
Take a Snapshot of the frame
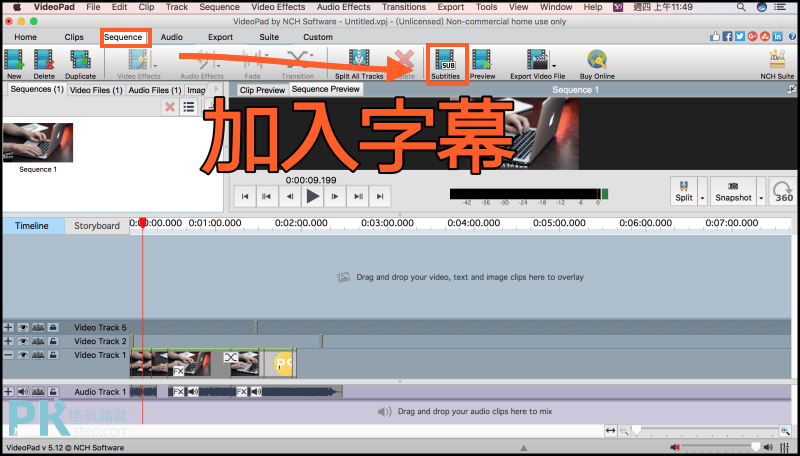(x=733, y=191)
